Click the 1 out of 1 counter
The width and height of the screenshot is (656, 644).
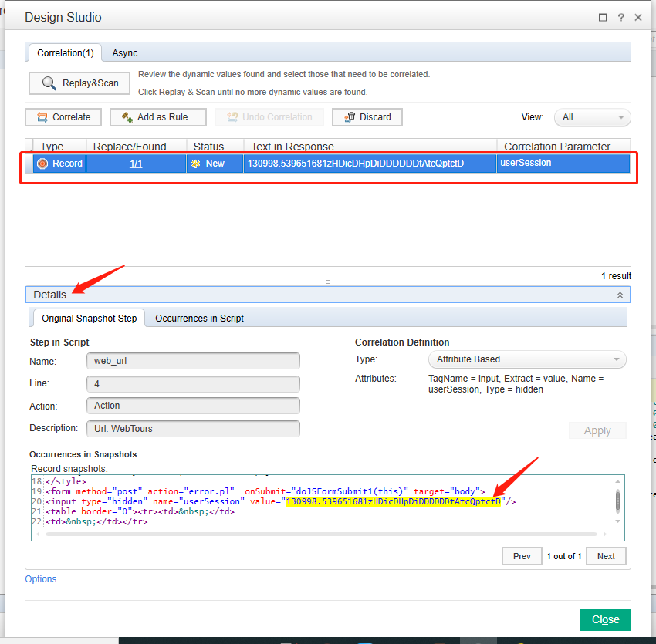(x=563, y=556)
